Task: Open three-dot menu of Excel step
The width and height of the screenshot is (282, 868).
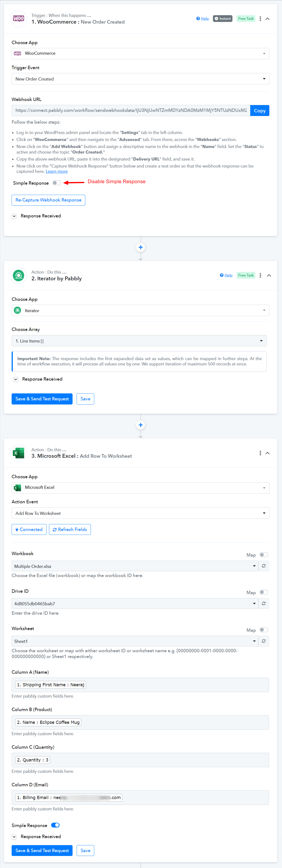Action: click(260, 453)
